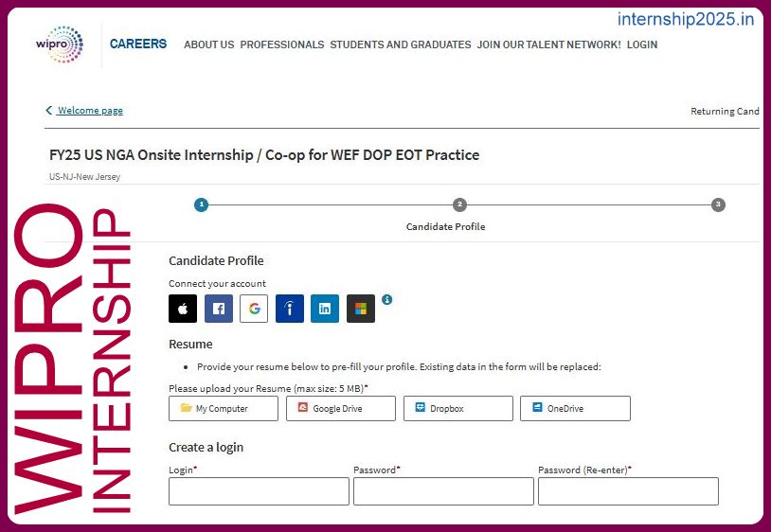Go to step 3 in progress tracker

[718, 204]
